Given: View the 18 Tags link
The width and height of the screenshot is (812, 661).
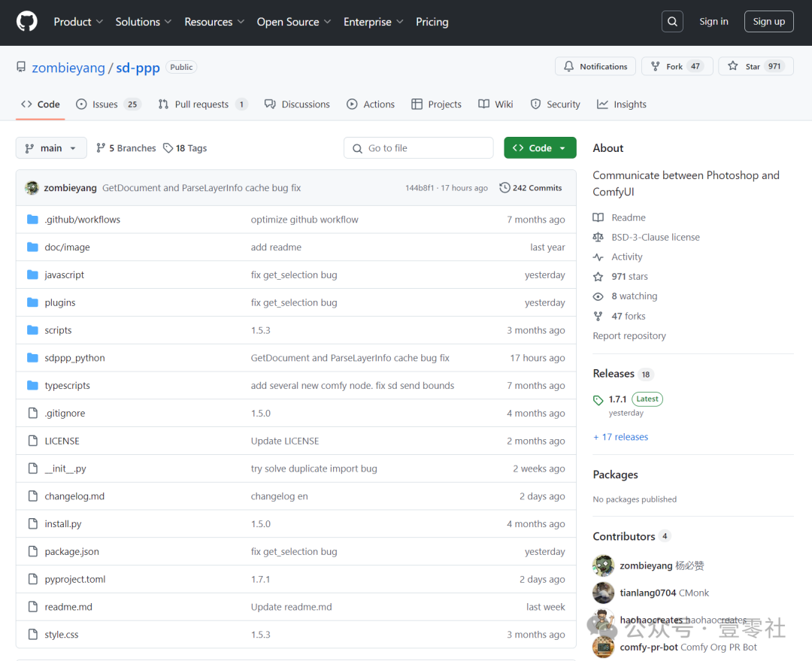Looking at the screenshot, I should pos(185,148).
